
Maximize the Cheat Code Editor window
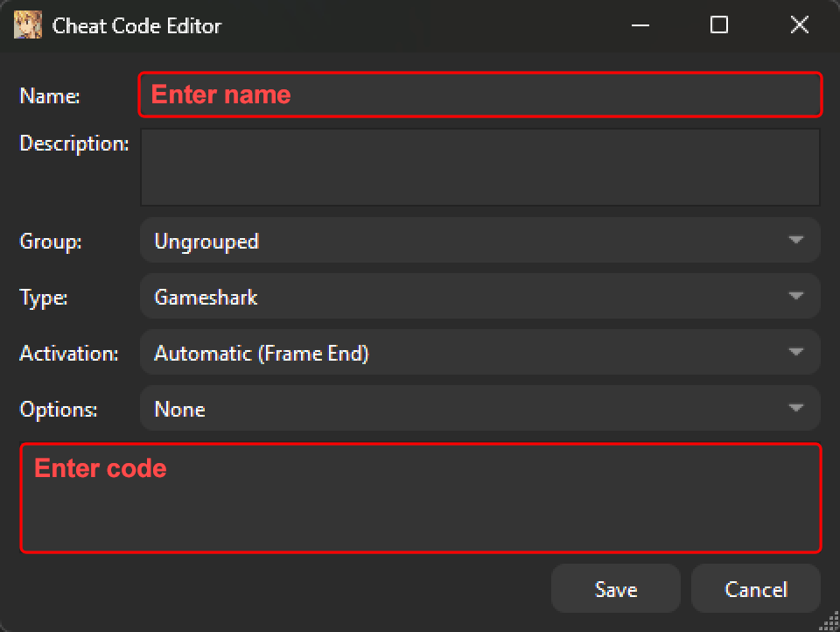point(719,25)
